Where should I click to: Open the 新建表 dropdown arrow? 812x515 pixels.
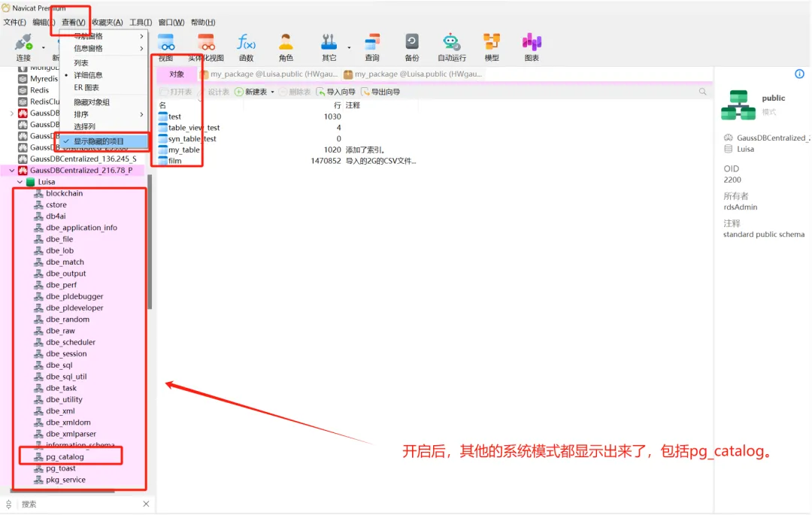(x=272, y=92)
